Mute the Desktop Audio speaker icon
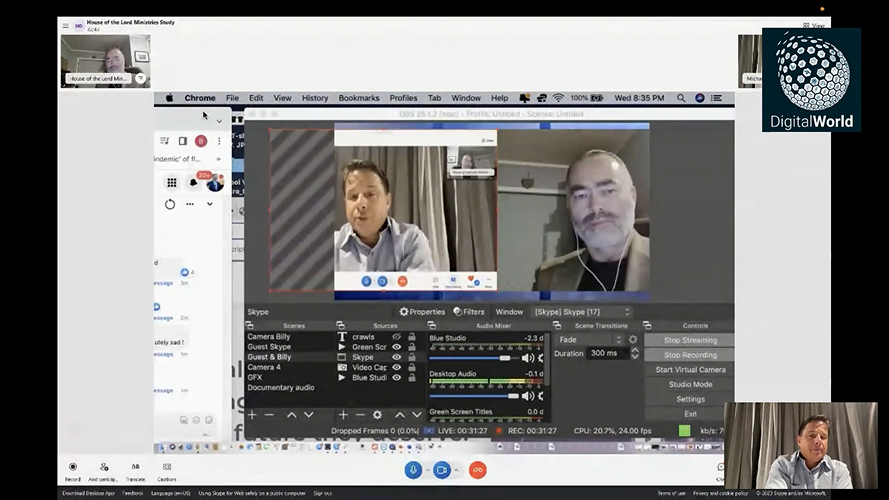Viewport: 889px width, 500px height. tap(527, 396)
